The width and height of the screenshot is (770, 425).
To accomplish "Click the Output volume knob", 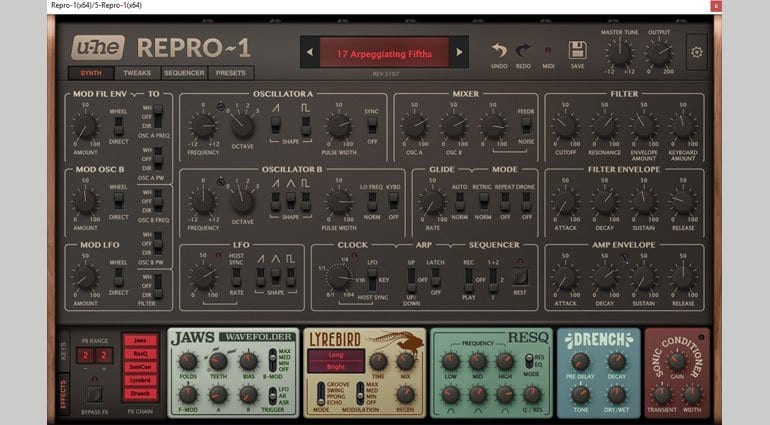I will click(659, 53).
